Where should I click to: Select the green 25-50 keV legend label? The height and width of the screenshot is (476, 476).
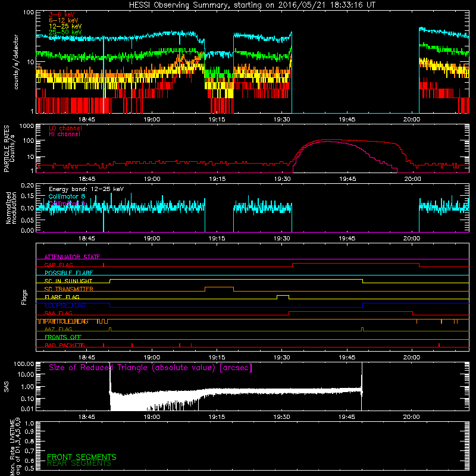point(65,32)
